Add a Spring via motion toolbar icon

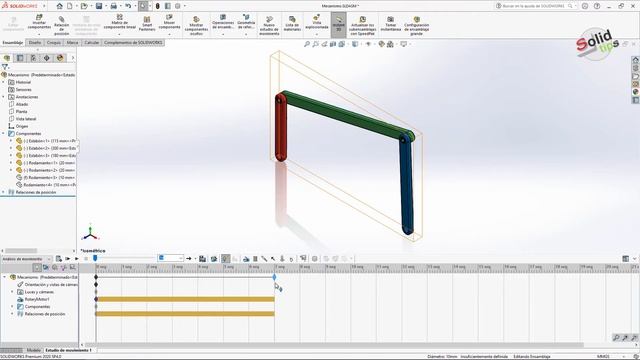(255, 259)
